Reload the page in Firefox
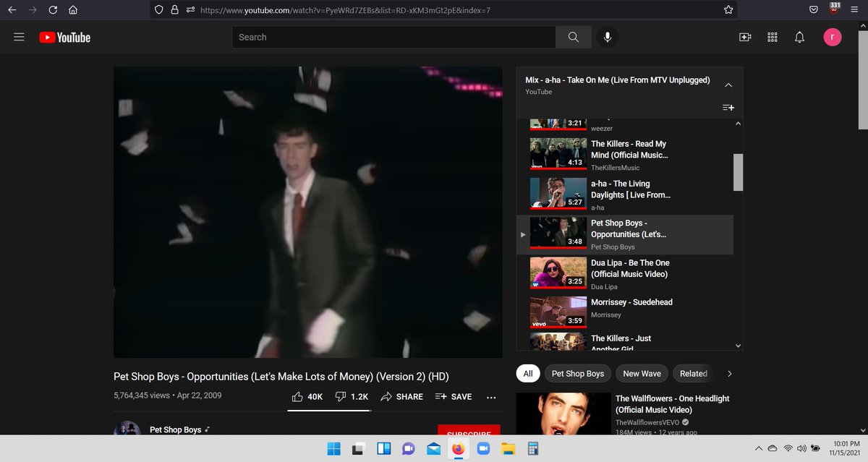 click(53, 10)
